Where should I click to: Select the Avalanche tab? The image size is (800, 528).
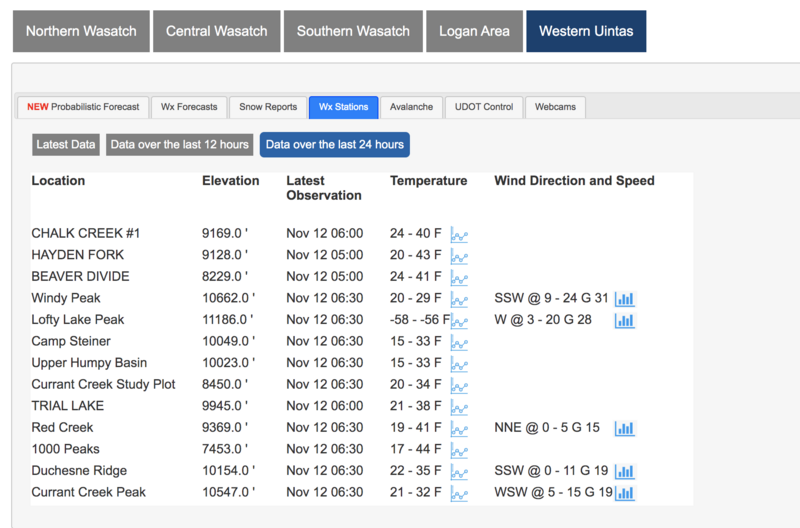(411, 107)
